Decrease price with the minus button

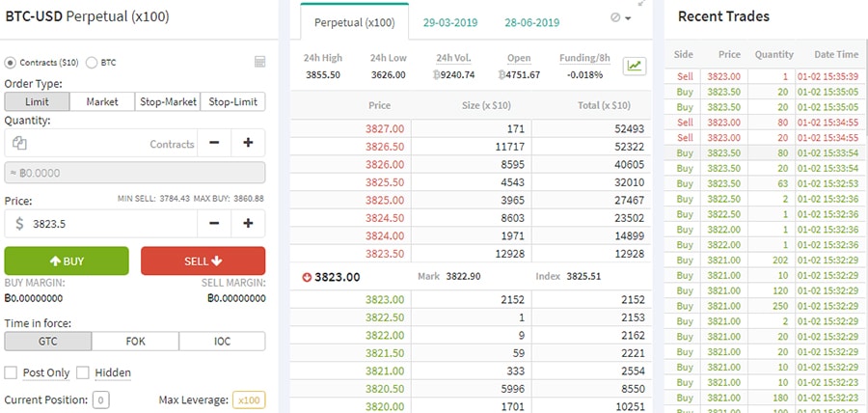214,223
